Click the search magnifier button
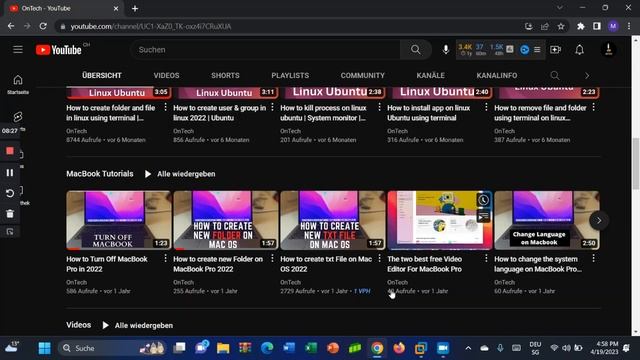This screenshot has height=360, width=640. [x=416, y=50]
